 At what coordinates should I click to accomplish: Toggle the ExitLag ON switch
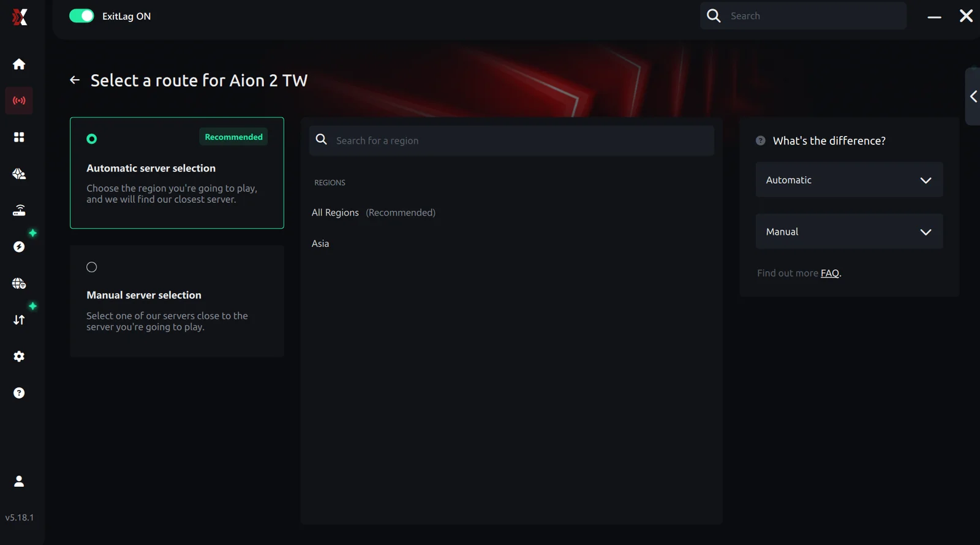81,16
